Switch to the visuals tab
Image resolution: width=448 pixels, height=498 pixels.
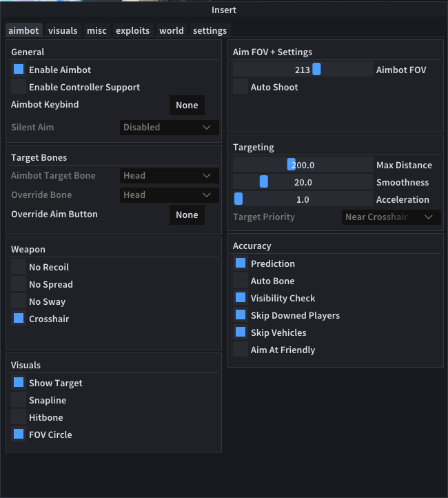point(63,30)
